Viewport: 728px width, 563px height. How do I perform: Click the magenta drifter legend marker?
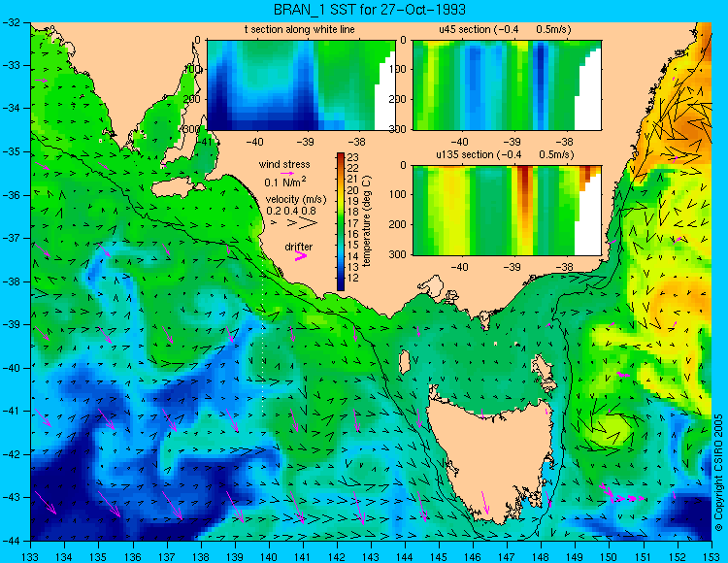point(301,256)
